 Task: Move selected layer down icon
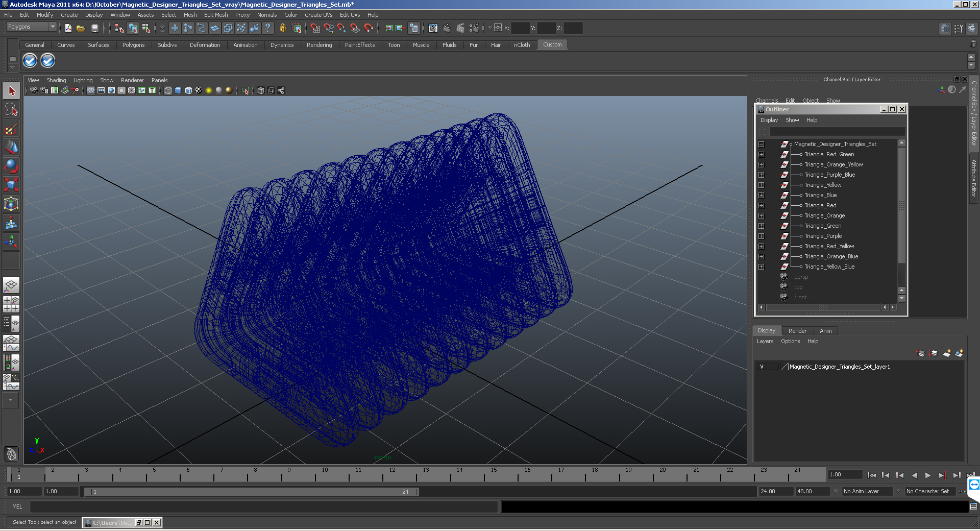point(934,353)
